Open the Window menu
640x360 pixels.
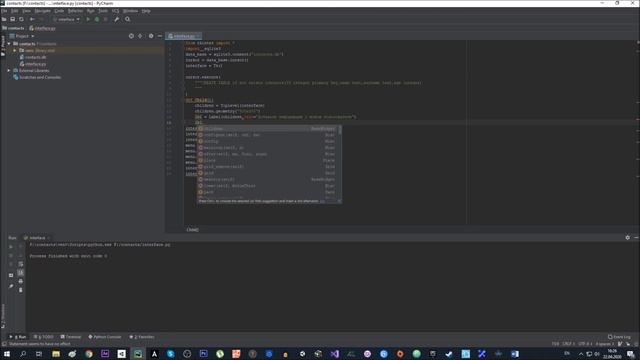(130, 11)
